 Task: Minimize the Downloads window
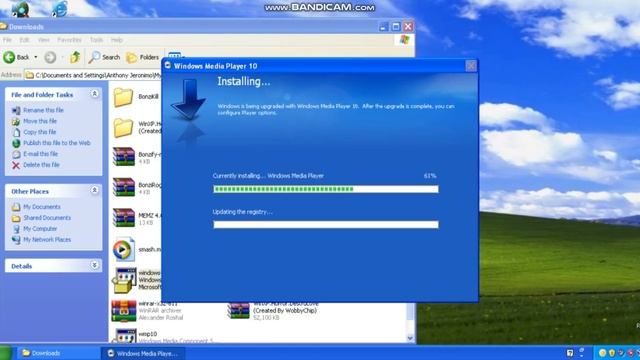pyautogui.click(x=383, y=27)
